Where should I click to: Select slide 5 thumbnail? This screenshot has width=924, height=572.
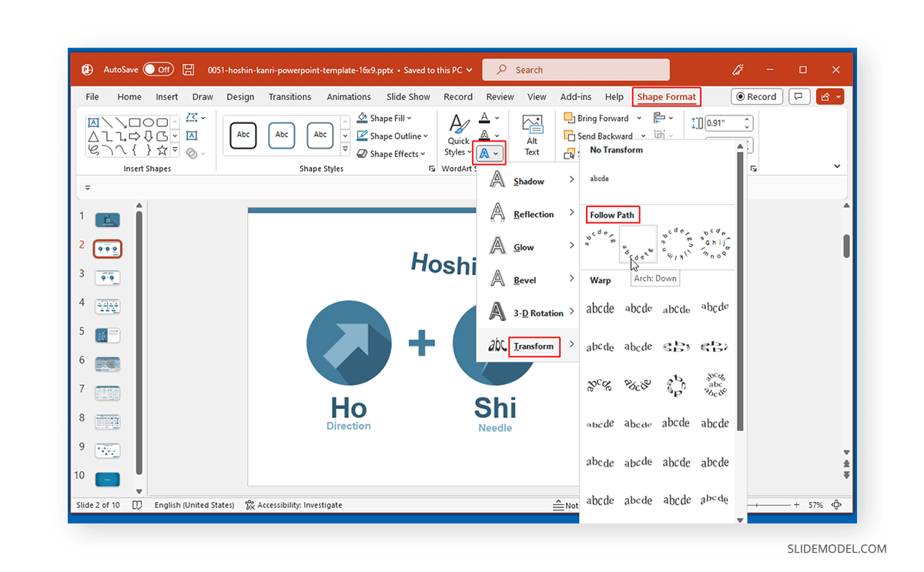click(108, 335)
